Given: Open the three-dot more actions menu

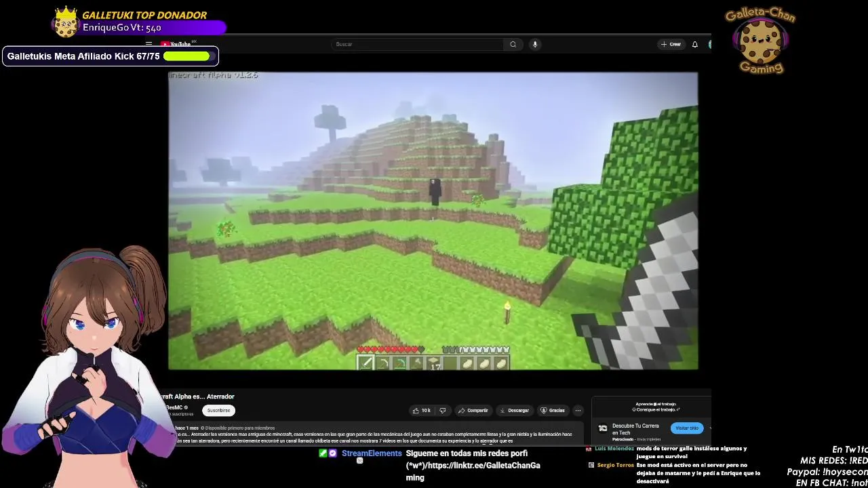Looking at the screenshot, I should tap(578, 410).
